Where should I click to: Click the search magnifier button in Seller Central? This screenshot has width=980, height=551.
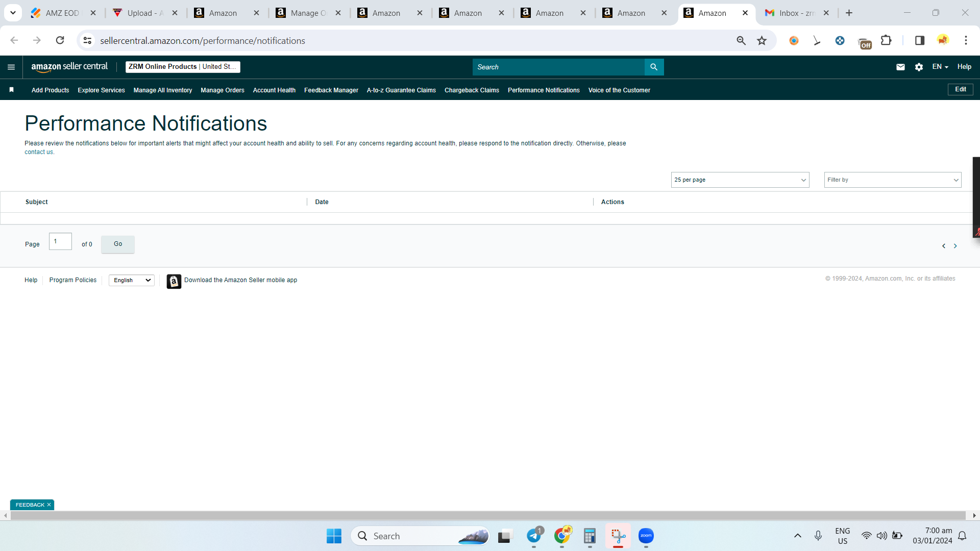[654, 67]
